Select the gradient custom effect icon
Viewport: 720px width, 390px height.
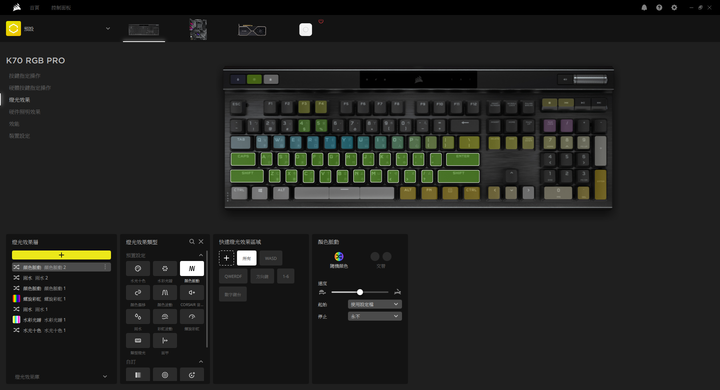point(192,375)
